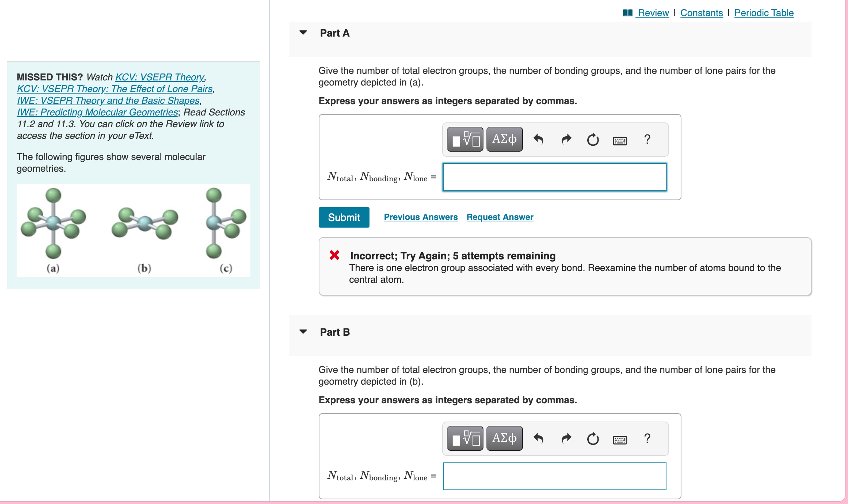Click the help question mark in Part B toolbar
848x504 pixels.
pos(647,438)
